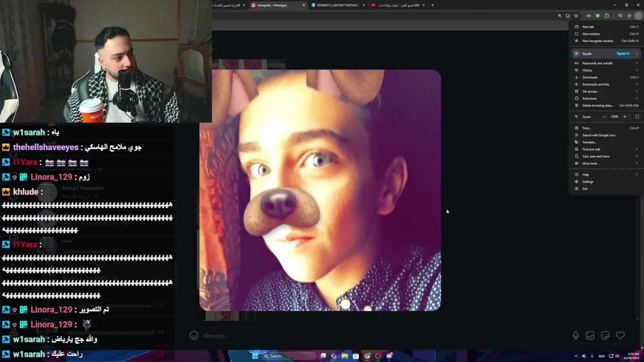Click the dog-filter selfie photo
644x362 pixels.
tap(320, 190)
